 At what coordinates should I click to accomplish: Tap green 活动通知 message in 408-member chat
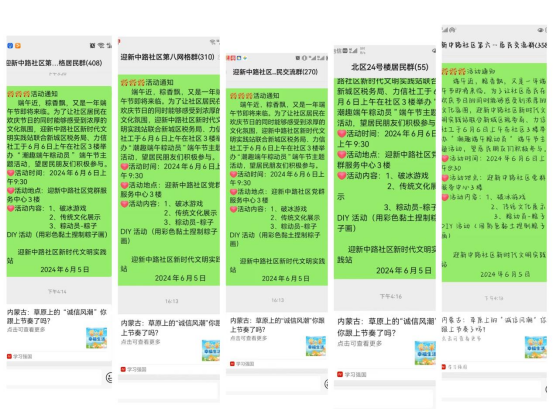pos(59,181)
